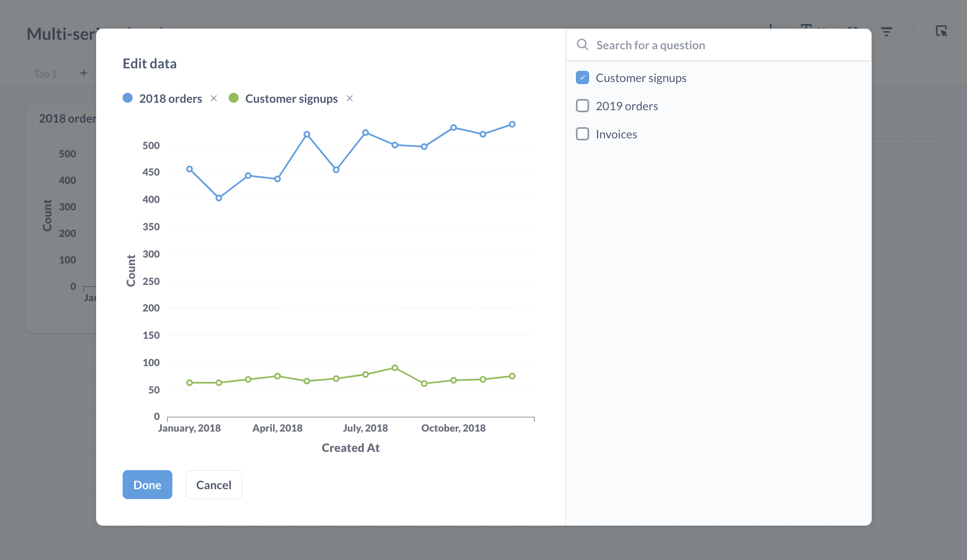Remove the 2018 orders series
The width and height of the screenshot is (967, 560).
click(x=214, y=98)
